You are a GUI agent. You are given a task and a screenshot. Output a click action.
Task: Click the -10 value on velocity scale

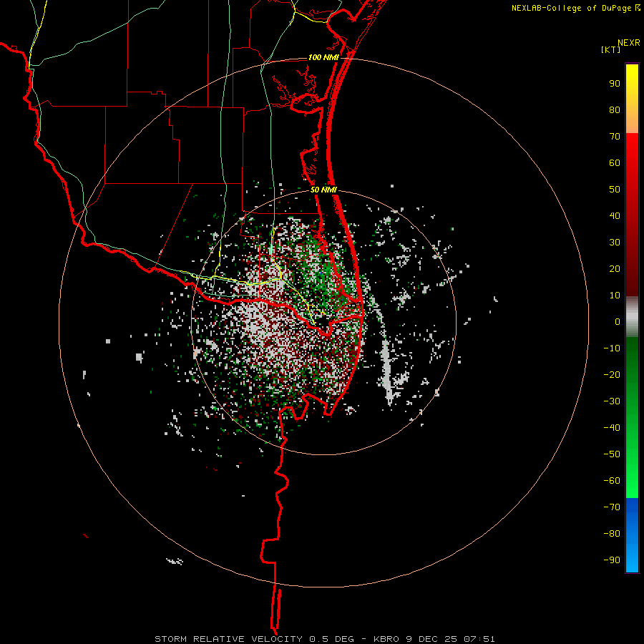point(612,348)
